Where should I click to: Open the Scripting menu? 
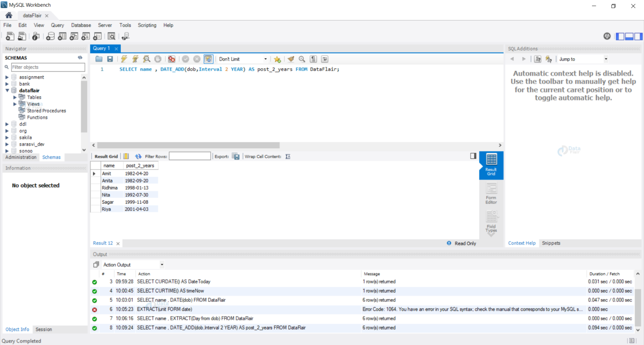pyautogui.click(x=147, y=25)
